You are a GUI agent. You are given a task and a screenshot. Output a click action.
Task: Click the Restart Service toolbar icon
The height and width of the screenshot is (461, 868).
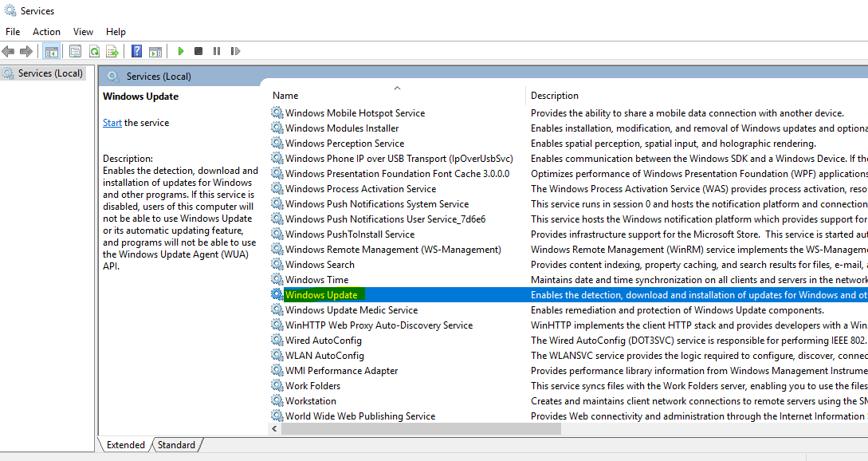pyautogui.click(x=235, y=51)
